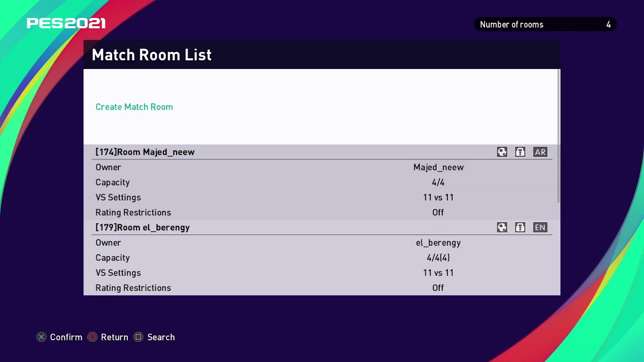
Task: Click capacity value 4/4(4)
Action: tap(438, 258)
